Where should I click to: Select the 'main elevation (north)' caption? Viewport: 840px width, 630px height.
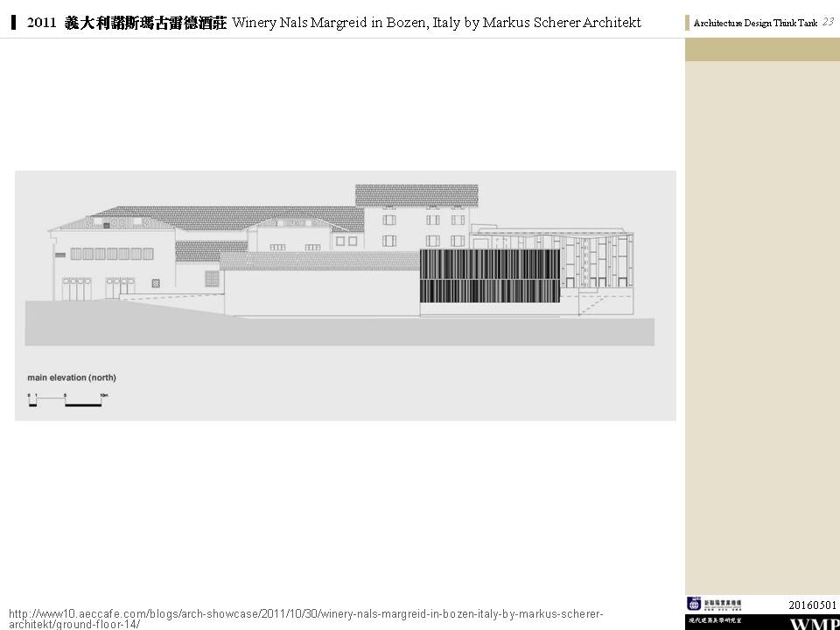[72, 378]
